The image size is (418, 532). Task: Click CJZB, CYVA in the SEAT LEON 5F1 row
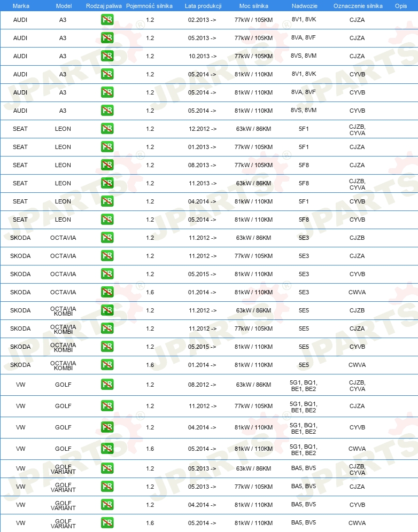click(357, 130)
